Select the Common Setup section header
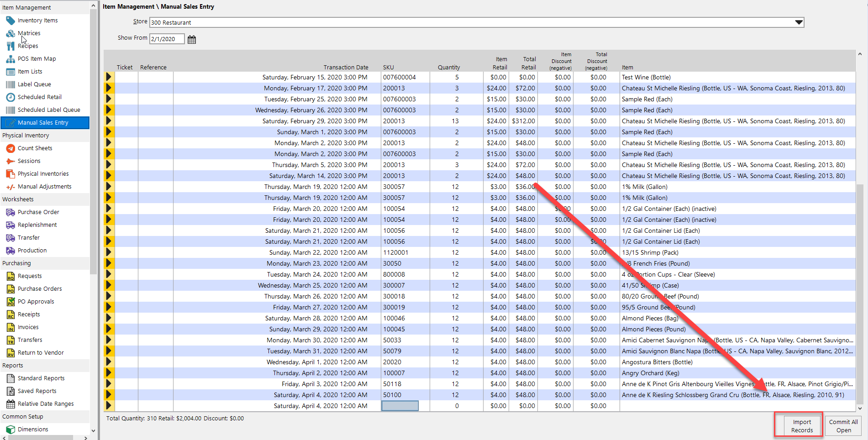Screen dimensions: 868x440 [45, 417]
